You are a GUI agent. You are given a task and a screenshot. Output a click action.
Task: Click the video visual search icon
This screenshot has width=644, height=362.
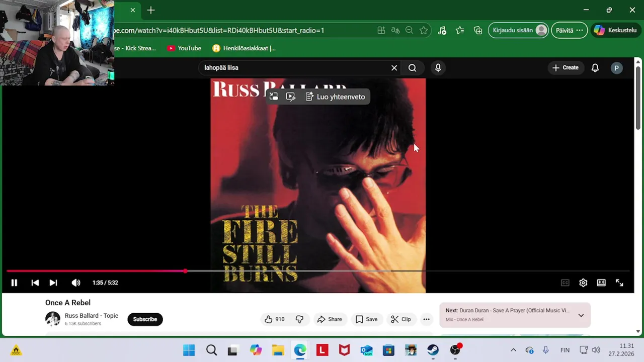click(x=291, y=97)
